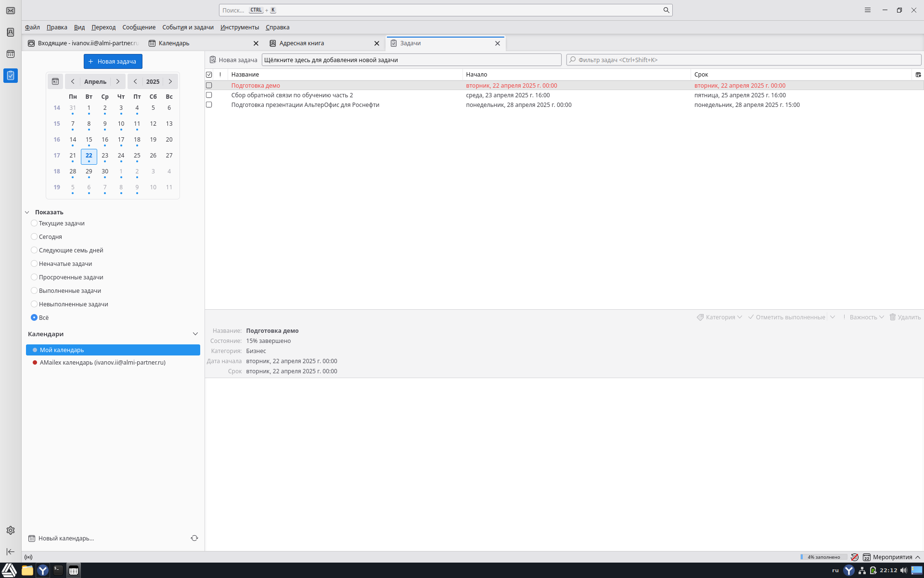This screenshot has width=924, height=578.
Task: Mark 'Подготовка демо' task as completed
Action: pyautogui.click(x=209, y=85)
